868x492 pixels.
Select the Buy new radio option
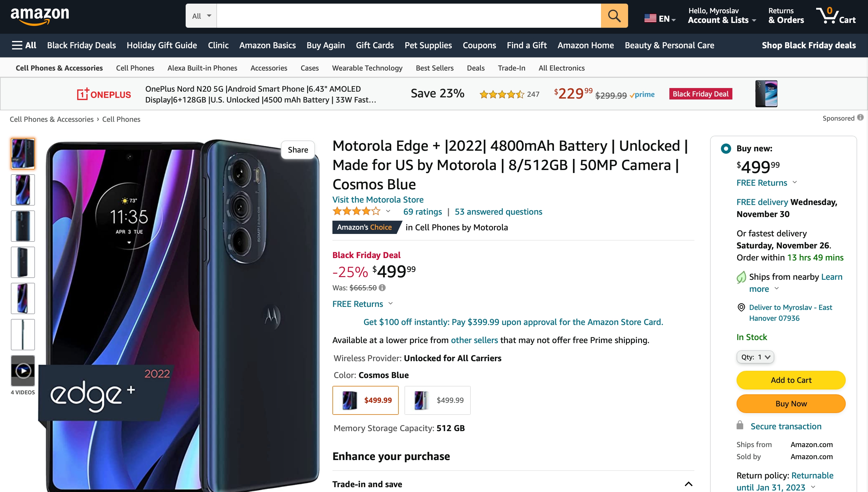point(726,149)
